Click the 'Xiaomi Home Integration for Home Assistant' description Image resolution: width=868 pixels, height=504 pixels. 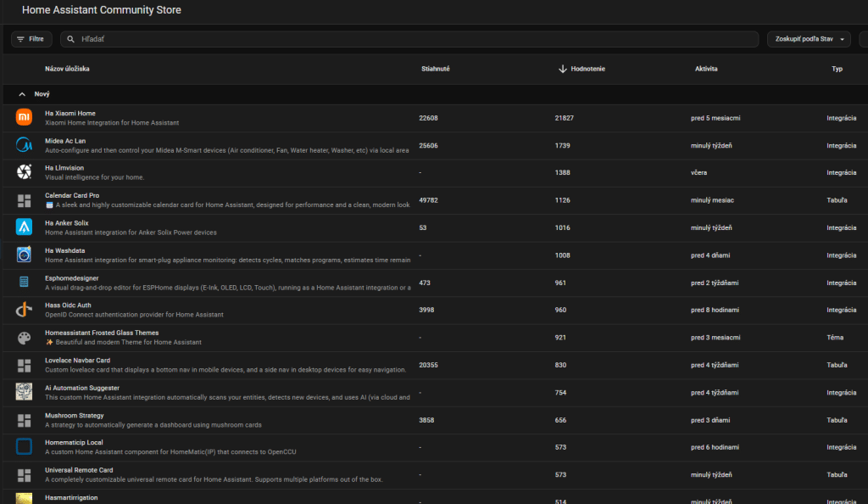tap(112, 123)
